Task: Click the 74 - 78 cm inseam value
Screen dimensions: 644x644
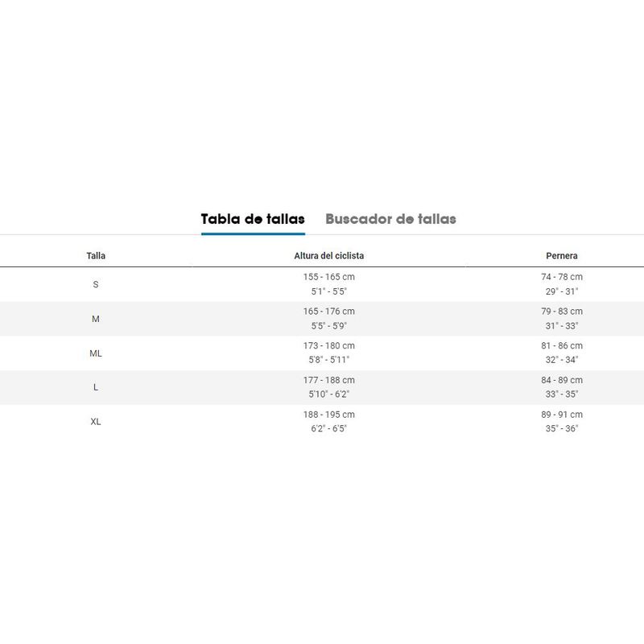Action: coord(561,277)
